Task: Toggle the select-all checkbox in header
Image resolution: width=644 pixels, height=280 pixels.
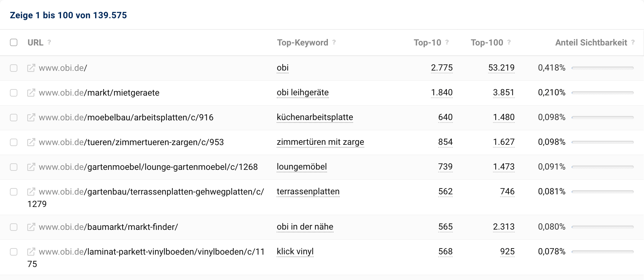Action: (14, 42)
